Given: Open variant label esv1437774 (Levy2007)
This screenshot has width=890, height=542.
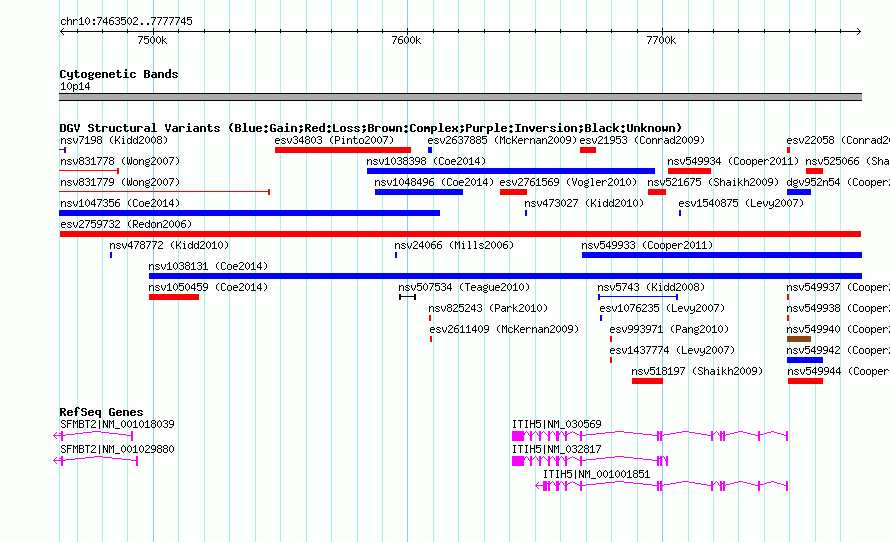Looking at the screenshot, I should pos(672,350).
